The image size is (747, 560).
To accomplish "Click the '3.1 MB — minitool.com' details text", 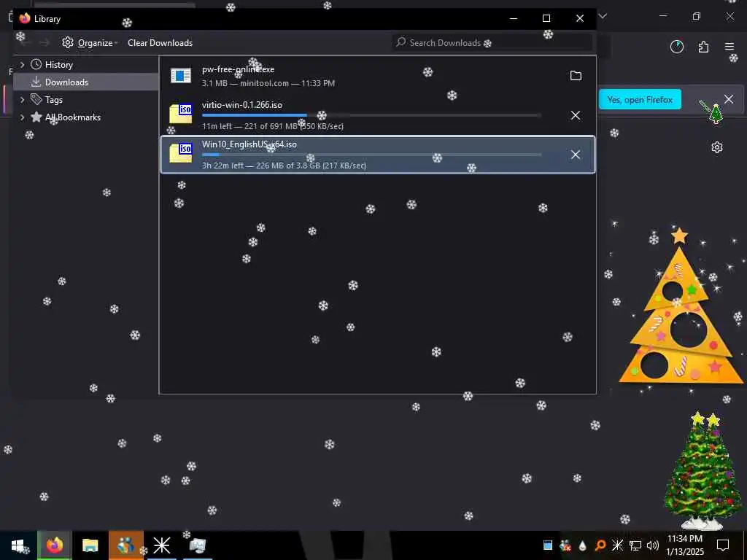I will [x=268, y=83].
